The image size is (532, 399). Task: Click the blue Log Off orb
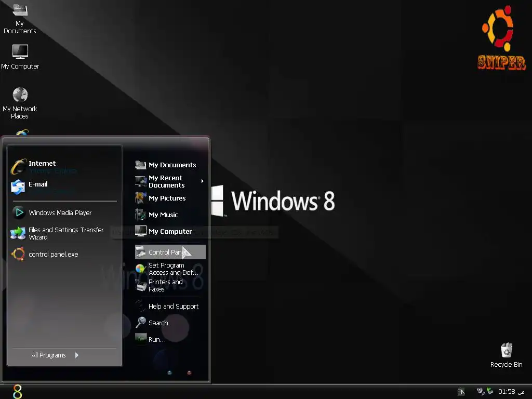[170, 373]
